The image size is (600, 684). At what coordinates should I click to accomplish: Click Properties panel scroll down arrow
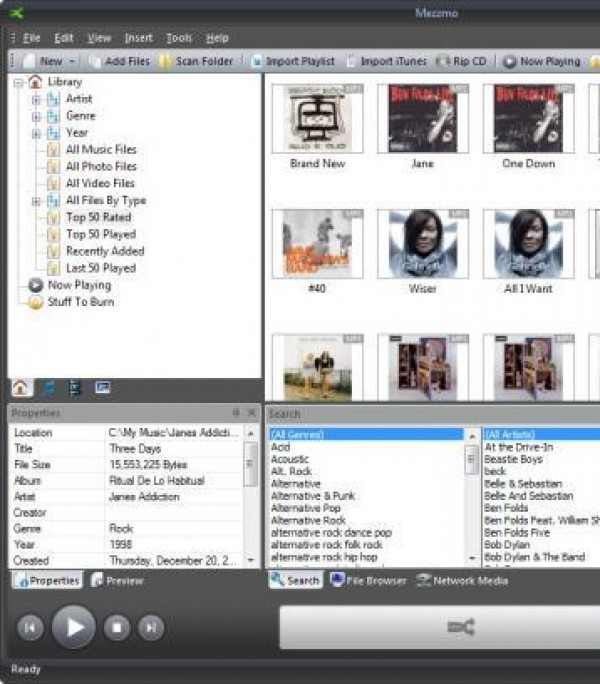[251, 560]
